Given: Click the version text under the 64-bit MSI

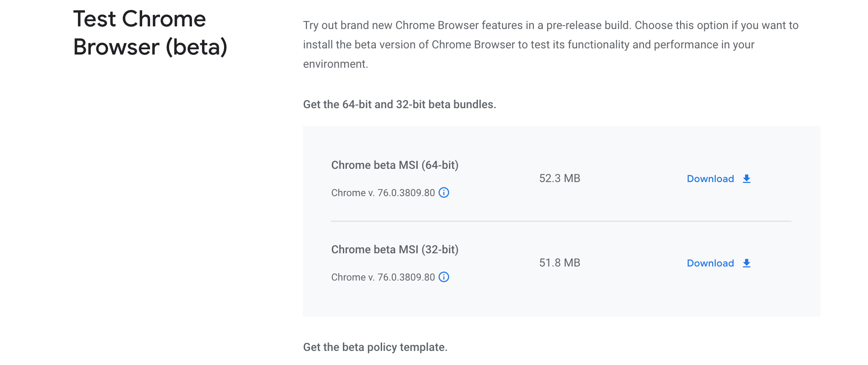Looking at the screenshot, I should pos(383,193).
